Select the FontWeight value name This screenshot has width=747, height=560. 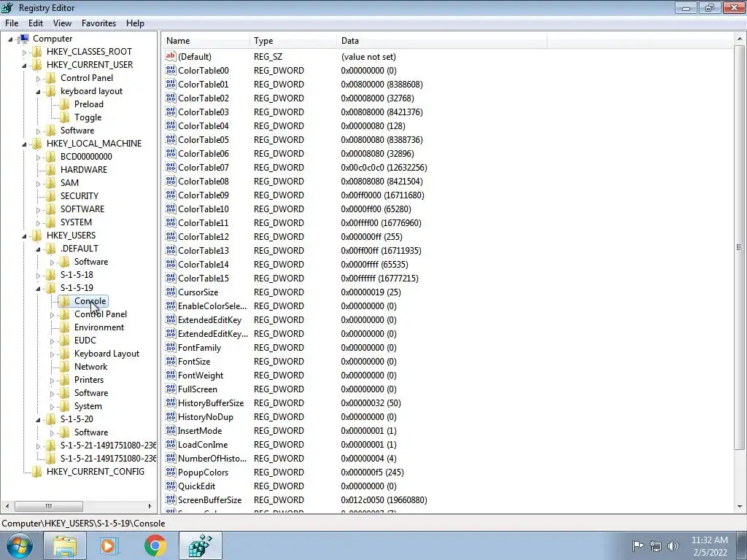pos(201,376)
